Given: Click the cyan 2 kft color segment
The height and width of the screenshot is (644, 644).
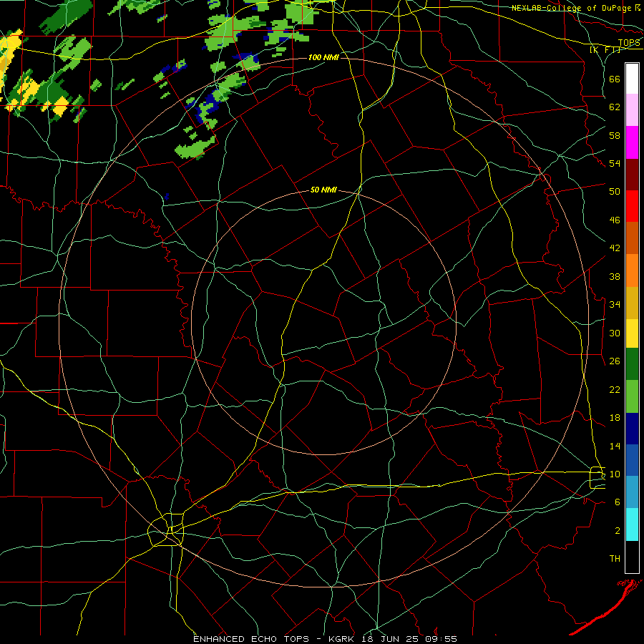Looking at the screenshot, I should [x=632, y=525].
